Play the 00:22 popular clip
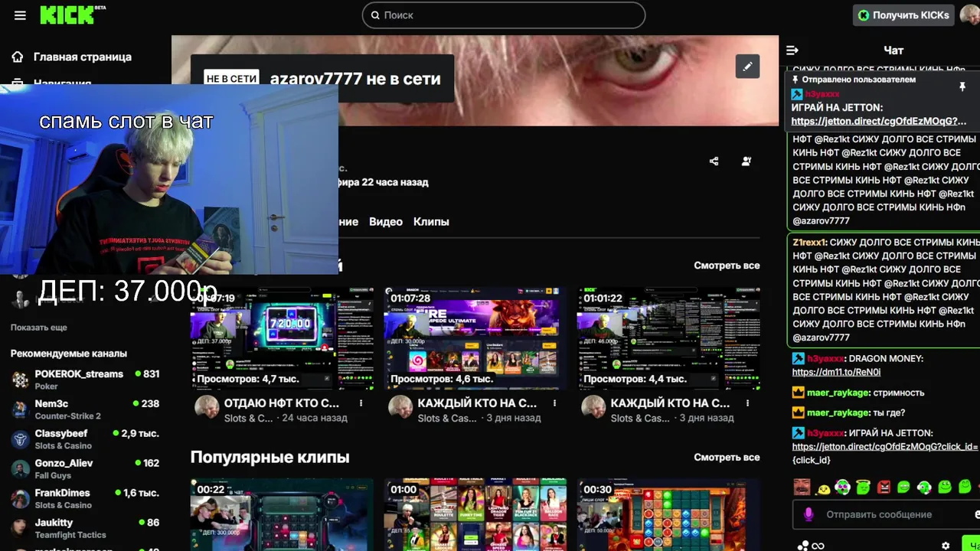This screenshot has height=551, width=980. pos(282,514)
